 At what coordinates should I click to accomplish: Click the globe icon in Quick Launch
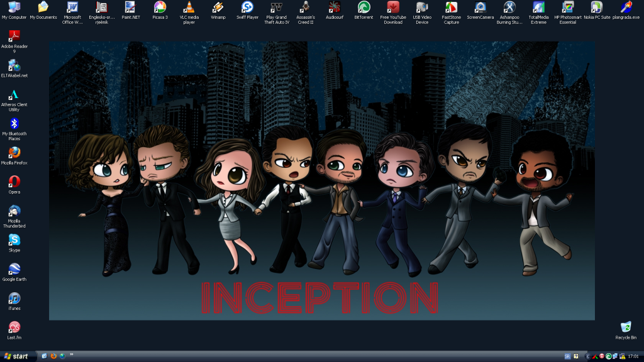click(62, 356)
